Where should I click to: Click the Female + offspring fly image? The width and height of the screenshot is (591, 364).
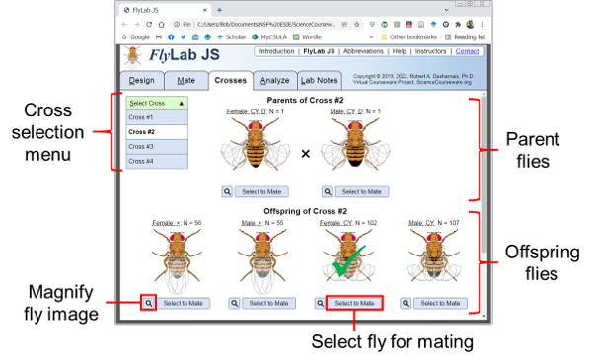pos(177,261)
